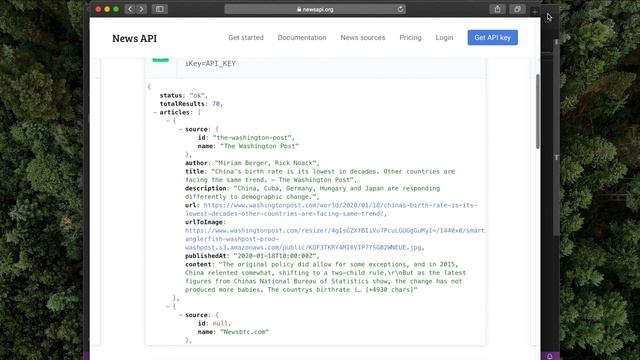Click the News API logo

point(134,38)
